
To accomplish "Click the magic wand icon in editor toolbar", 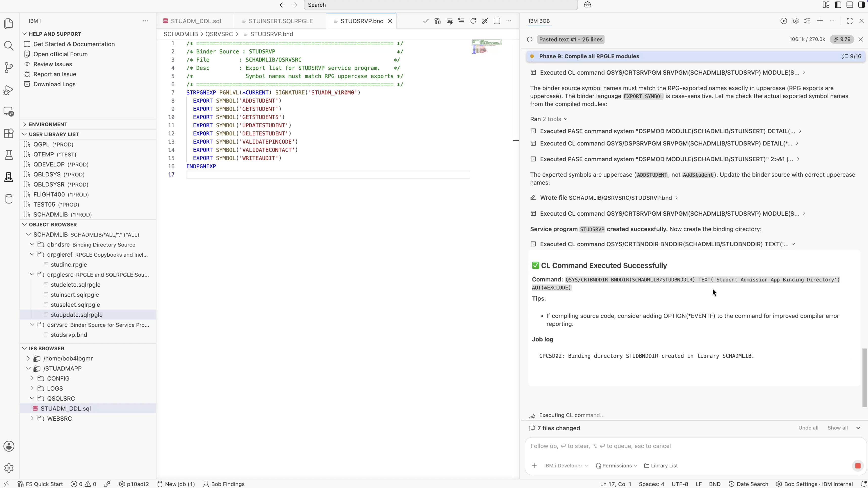I will pos(485,21).
